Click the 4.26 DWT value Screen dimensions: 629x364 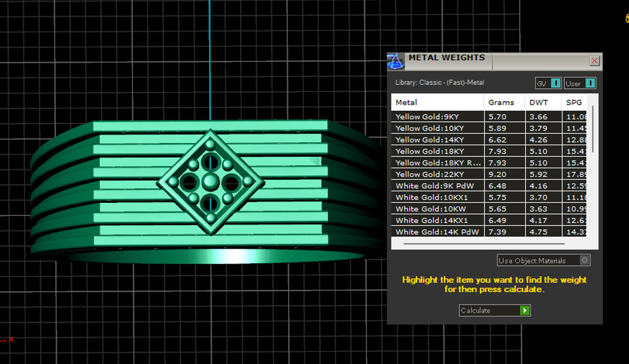tap(538, 140)
